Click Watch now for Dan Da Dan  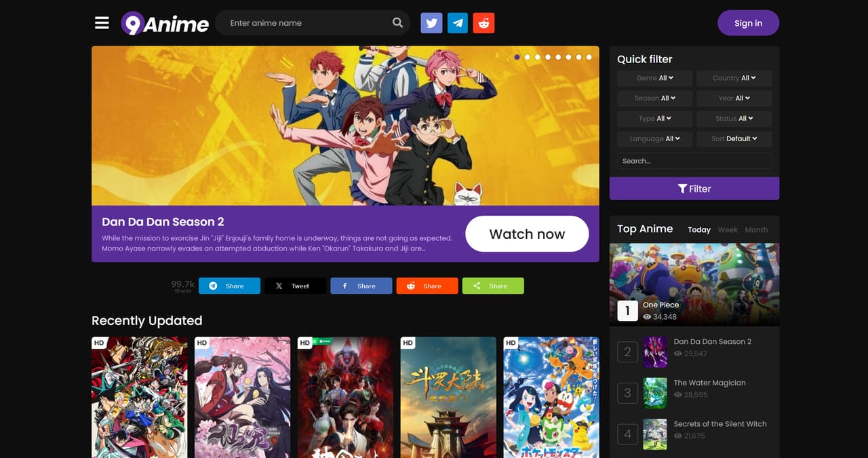pyautogui.click(x=527, y=234)
